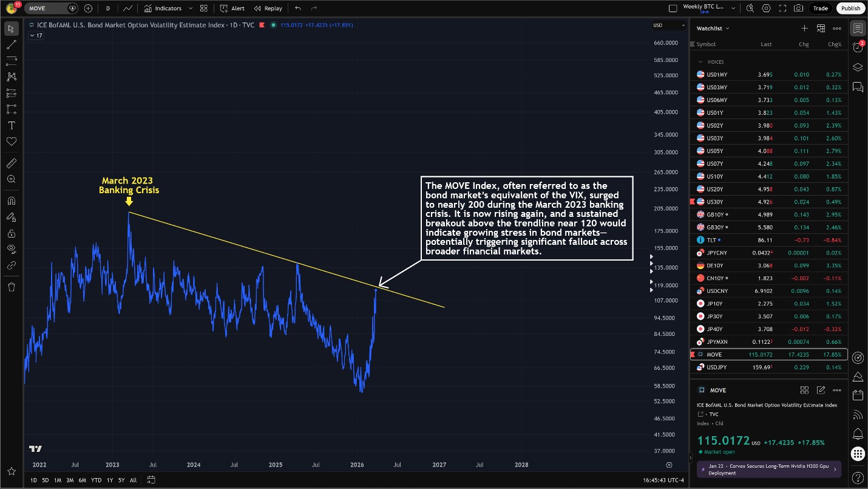Toggle hide all drawings eye icon
This screenshot has height=489, width=868.
pos(11,249)
